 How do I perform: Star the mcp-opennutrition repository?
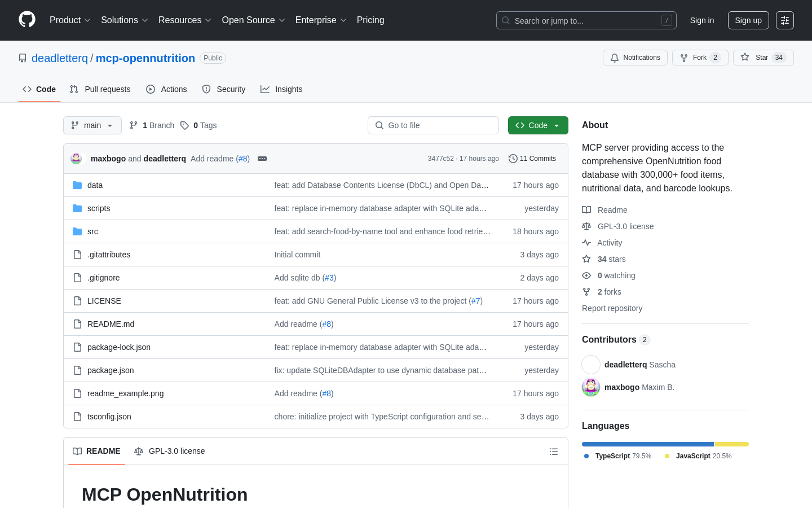[763, 58]
